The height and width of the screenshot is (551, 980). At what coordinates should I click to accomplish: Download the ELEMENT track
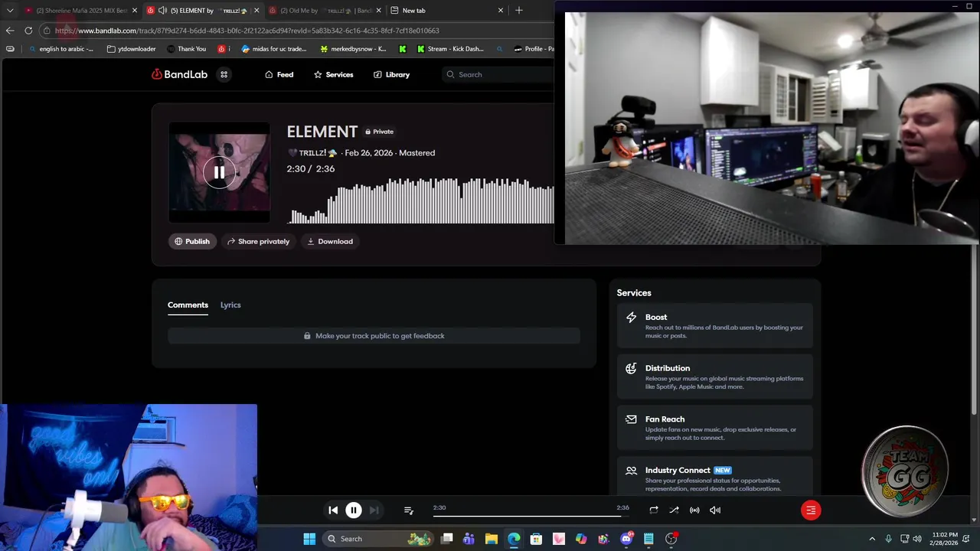pyautogui.click(x=330, y=241)
